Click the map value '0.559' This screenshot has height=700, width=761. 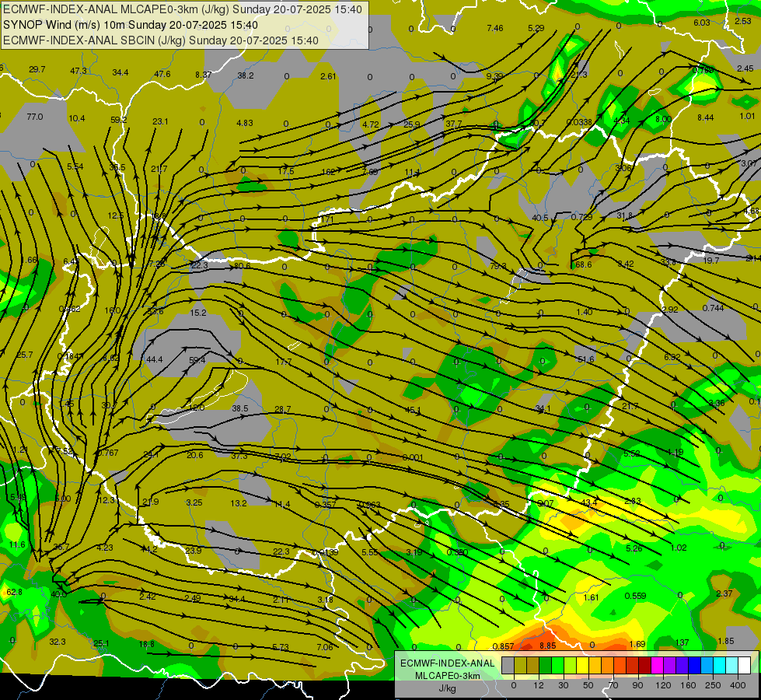point(635,596)
